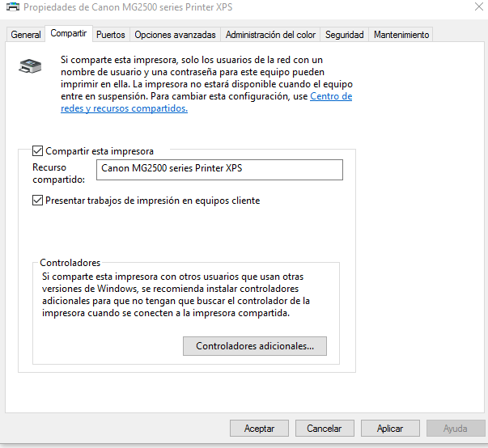Open the Mantenimiento tab
Screen dimensions: 488x448
401,35
